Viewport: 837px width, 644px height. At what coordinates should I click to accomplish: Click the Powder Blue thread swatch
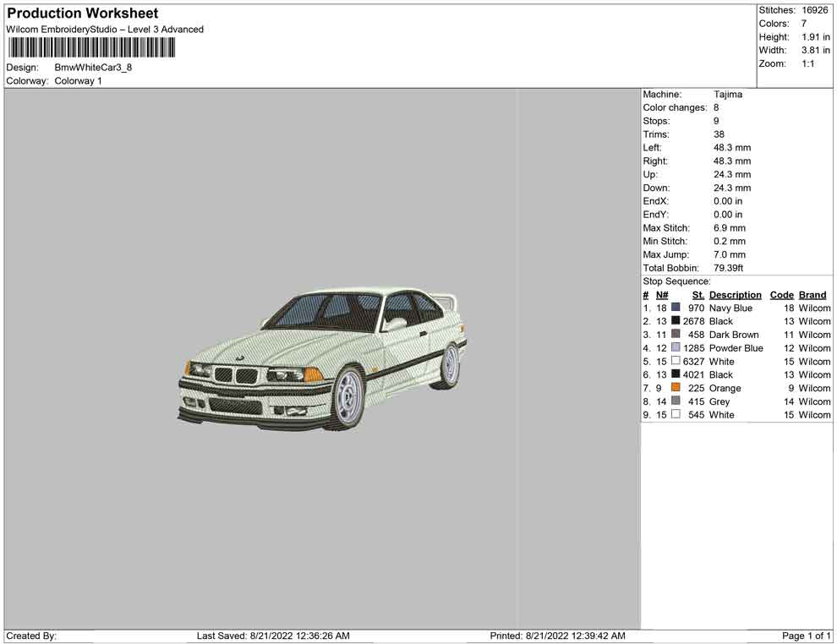coord(676,348)
